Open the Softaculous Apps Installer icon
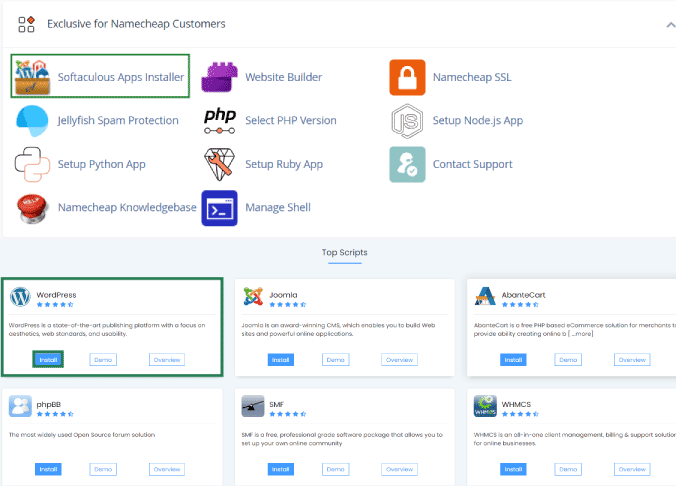The height and width of the screenshot is (486, 676). 32,77
